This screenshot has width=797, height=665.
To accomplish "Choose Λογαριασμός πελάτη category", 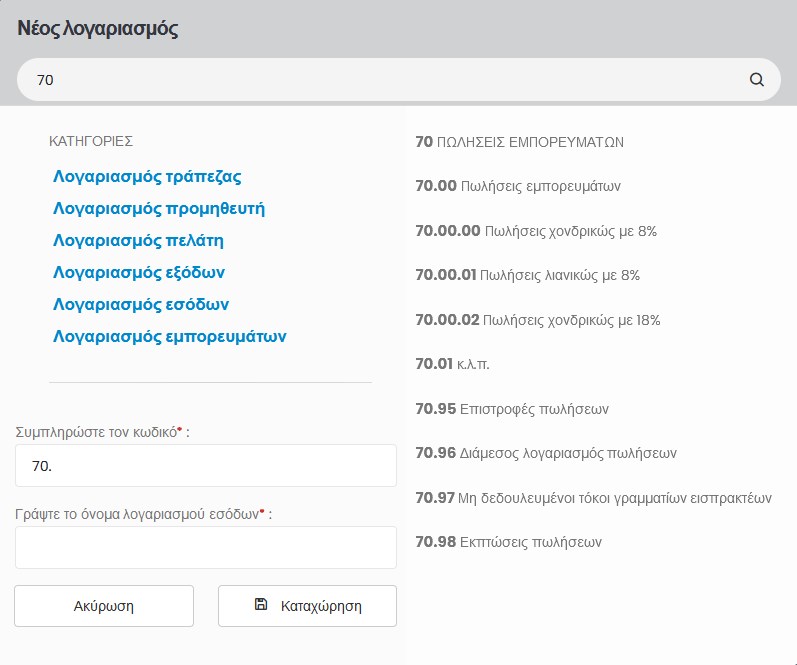I will click(138, 241).
